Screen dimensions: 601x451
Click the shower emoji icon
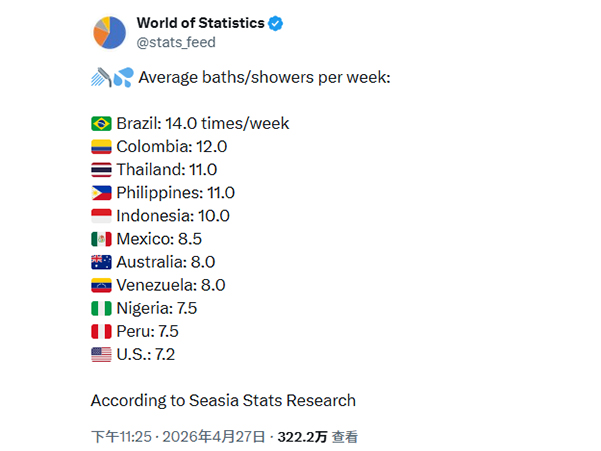point(100,77)
